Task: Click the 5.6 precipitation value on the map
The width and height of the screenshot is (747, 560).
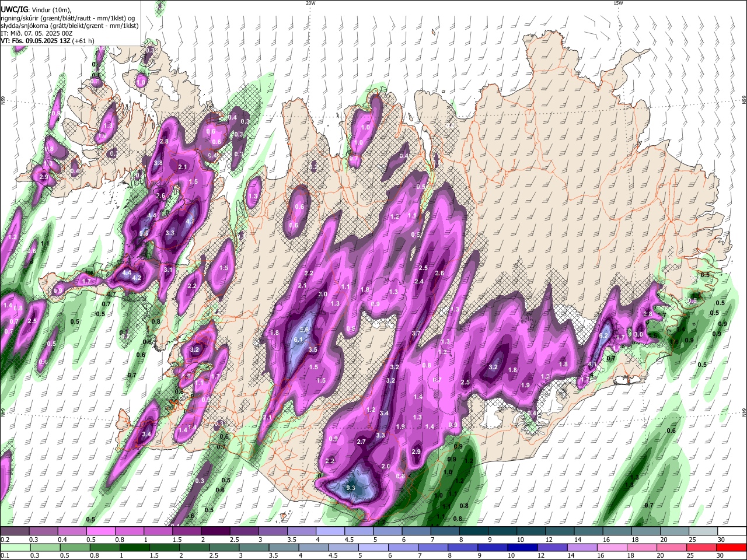Action: point(303,330)
